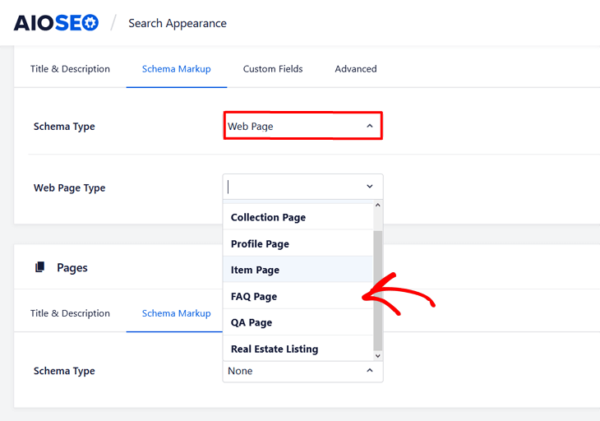Expand the Pages Schema Type dropdown showing None
This screenshot has height=421, width=600.
(301, 371)
